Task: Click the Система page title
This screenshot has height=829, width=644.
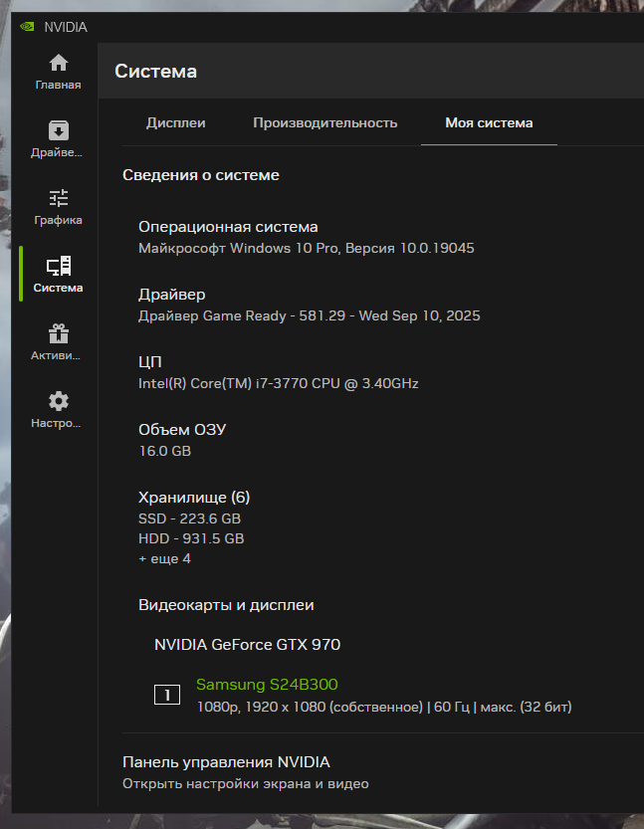Action: pos(156,71)
